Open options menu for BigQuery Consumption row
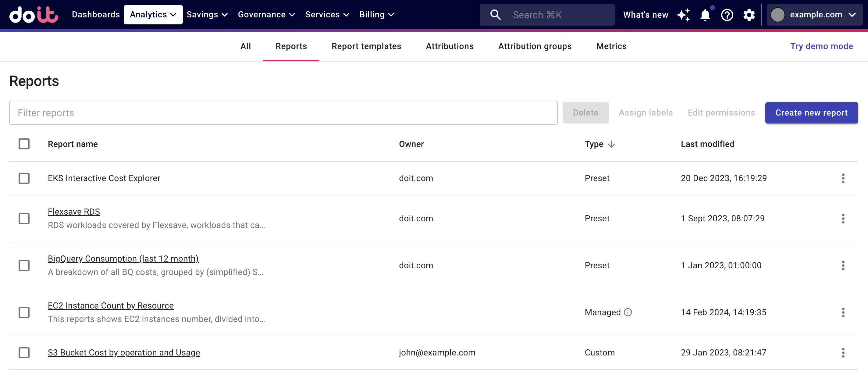Screen dimensions: 868x371 [843, 266]
